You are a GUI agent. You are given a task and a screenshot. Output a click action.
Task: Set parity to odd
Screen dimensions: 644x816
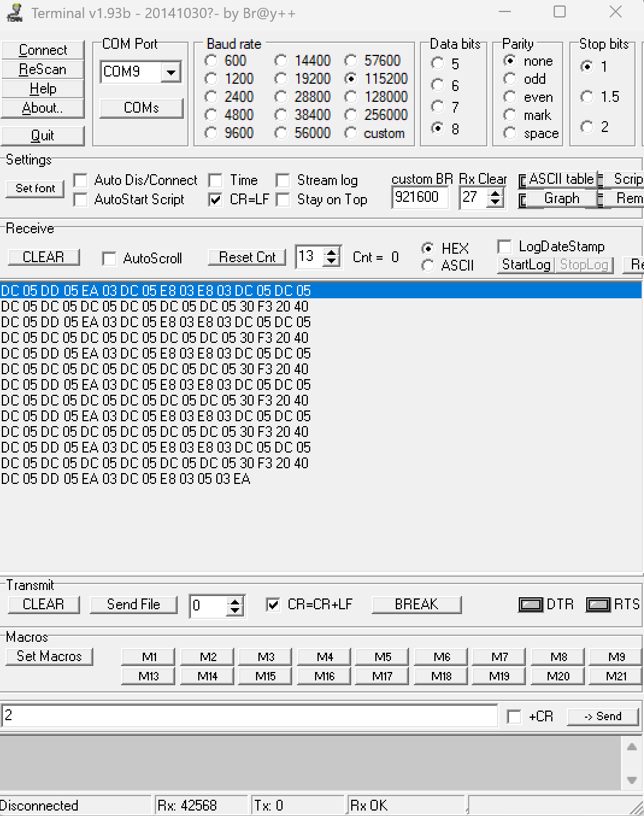coord(510,79)
